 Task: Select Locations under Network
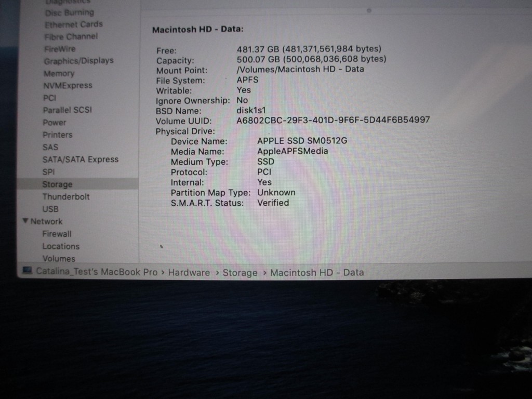(61, 246)
